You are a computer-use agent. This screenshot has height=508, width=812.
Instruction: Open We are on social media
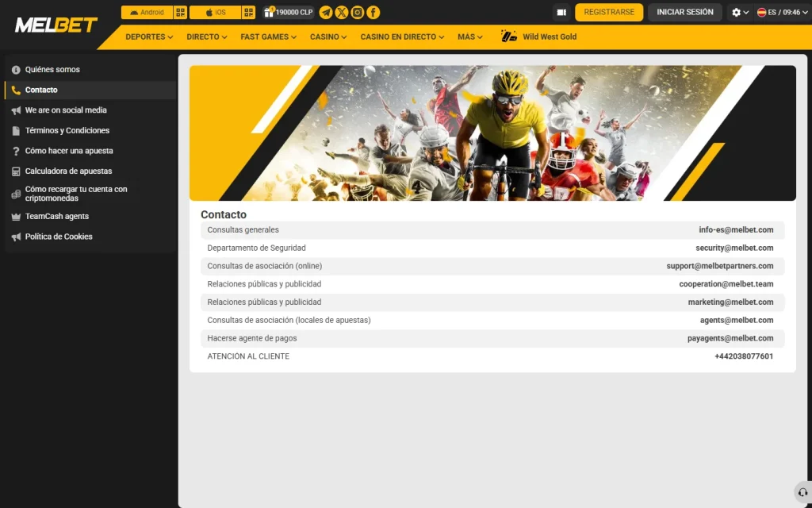90,110
